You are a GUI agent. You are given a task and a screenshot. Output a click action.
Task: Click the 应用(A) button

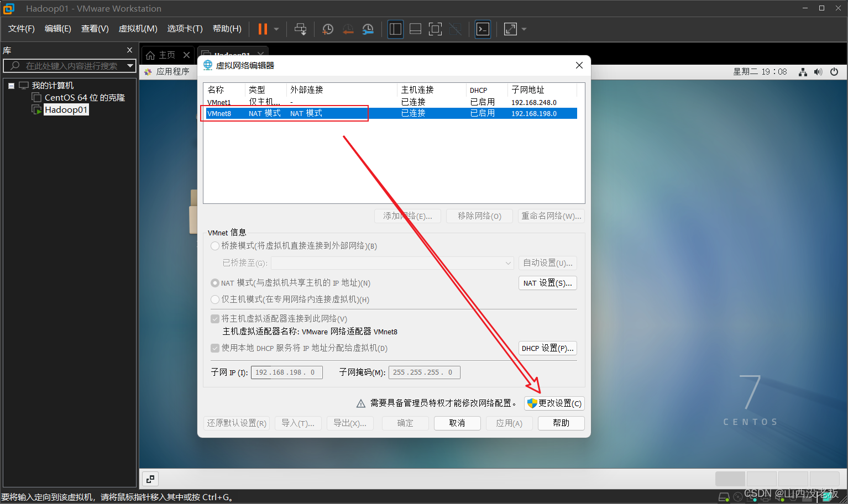[x=509, y=423]
